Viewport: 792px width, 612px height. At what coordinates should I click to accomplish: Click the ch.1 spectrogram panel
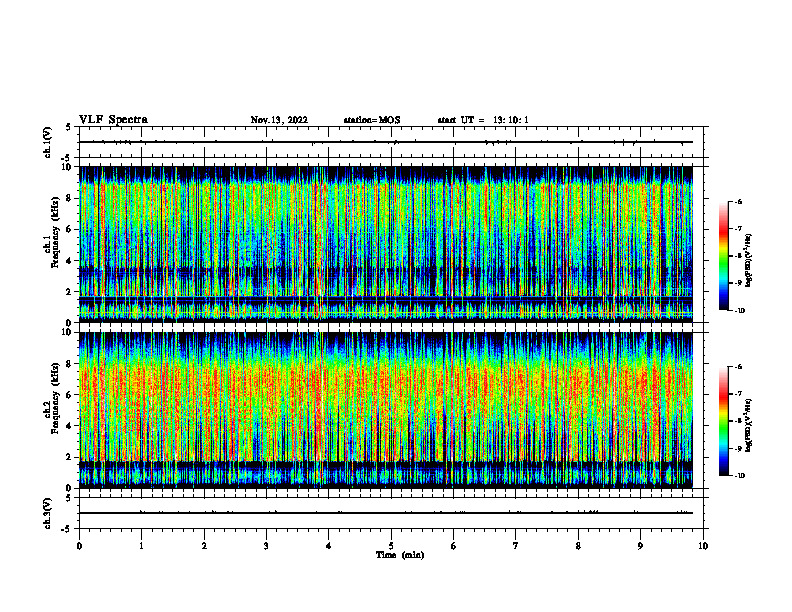click(386, 244)
